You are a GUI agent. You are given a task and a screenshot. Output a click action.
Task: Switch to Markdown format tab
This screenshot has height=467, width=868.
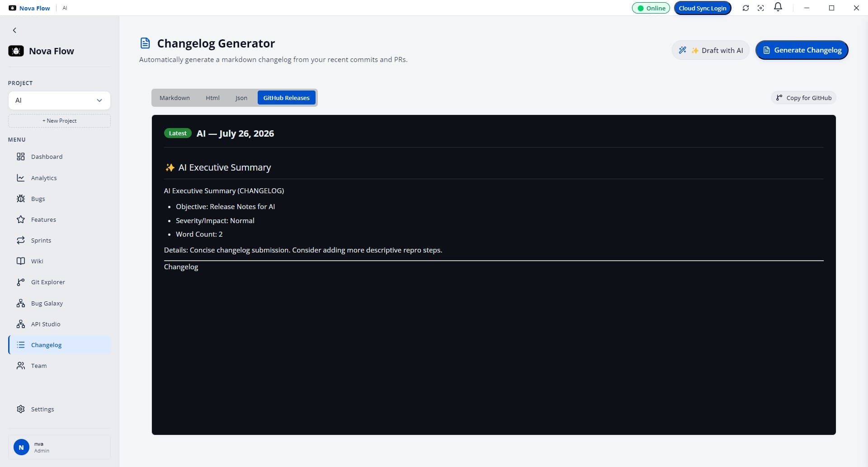click(175, 98)
